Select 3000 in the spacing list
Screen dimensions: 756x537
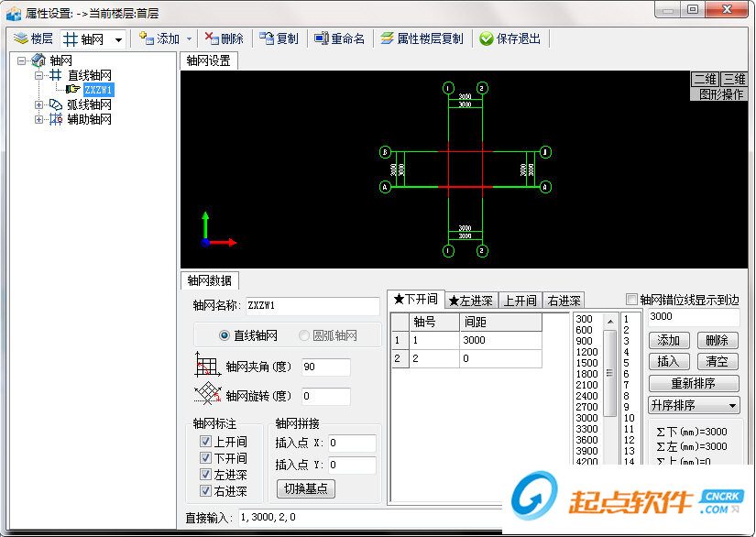586,418
